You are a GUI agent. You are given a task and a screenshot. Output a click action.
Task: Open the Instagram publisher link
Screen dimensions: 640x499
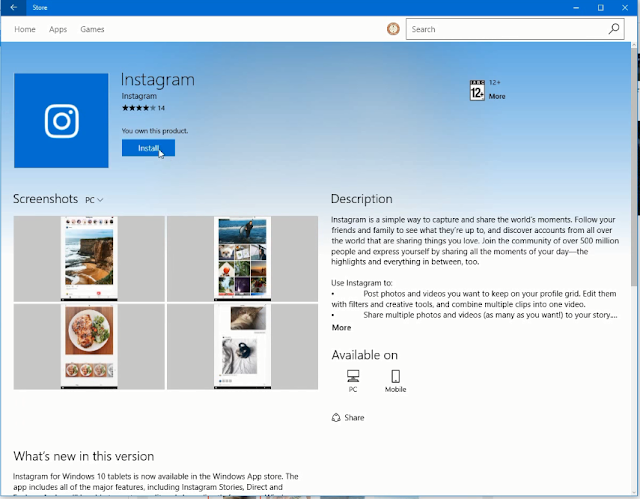[139, 96]
